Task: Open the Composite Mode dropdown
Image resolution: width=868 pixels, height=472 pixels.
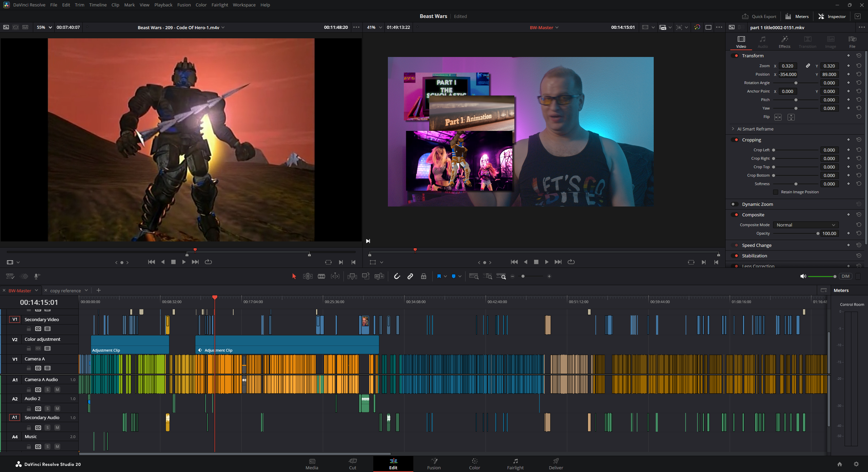Action: coord(806,225)
